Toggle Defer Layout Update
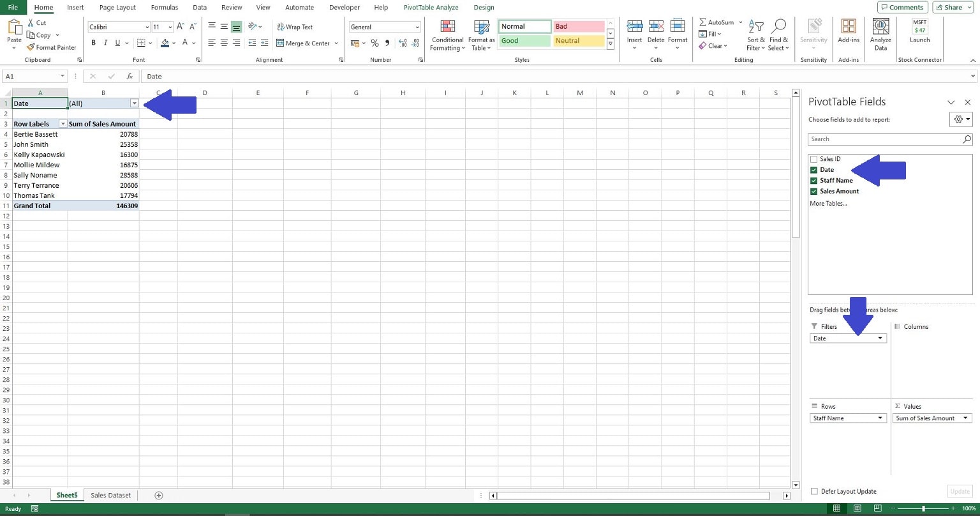This screenshot has height=516, width=980. [x=814, y=491]
